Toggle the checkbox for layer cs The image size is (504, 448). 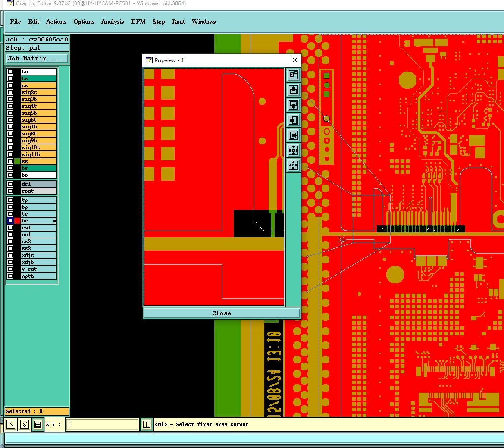(x=10, y=85)
